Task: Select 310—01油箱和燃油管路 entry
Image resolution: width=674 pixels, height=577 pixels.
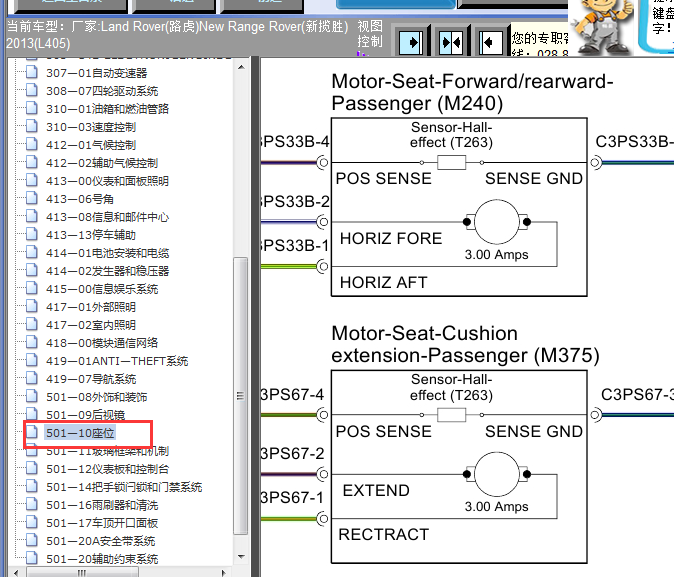Action: pyautogui.click(x=107, y=109)
